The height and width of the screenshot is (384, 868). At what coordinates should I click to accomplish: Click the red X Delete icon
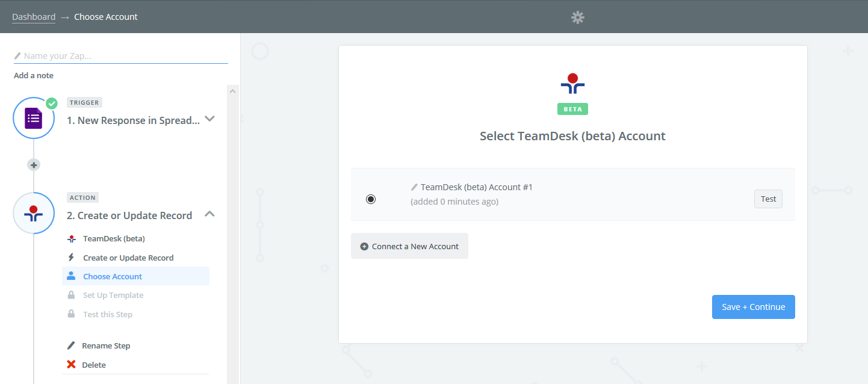pyautogui.click(x=71, y=365)
